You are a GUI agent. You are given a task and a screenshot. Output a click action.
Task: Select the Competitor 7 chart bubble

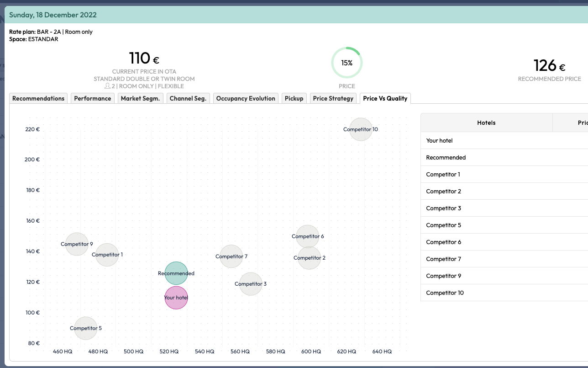point(231,256)
